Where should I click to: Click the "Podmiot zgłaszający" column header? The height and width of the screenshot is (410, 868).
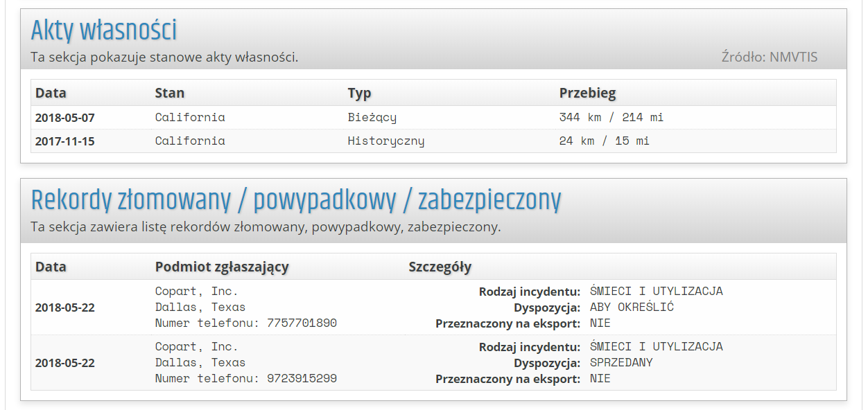tap(222, 267)
